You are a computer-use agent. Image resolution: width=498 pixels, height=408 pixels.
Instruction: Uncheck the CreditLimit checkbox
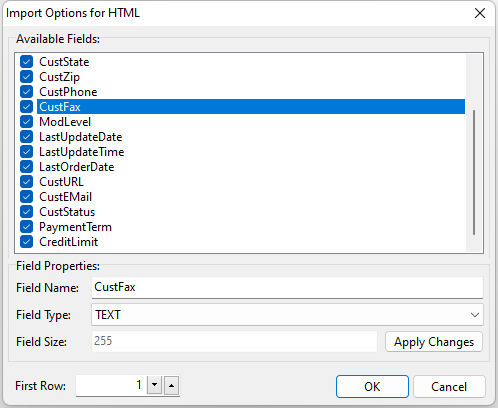(26, 242)
